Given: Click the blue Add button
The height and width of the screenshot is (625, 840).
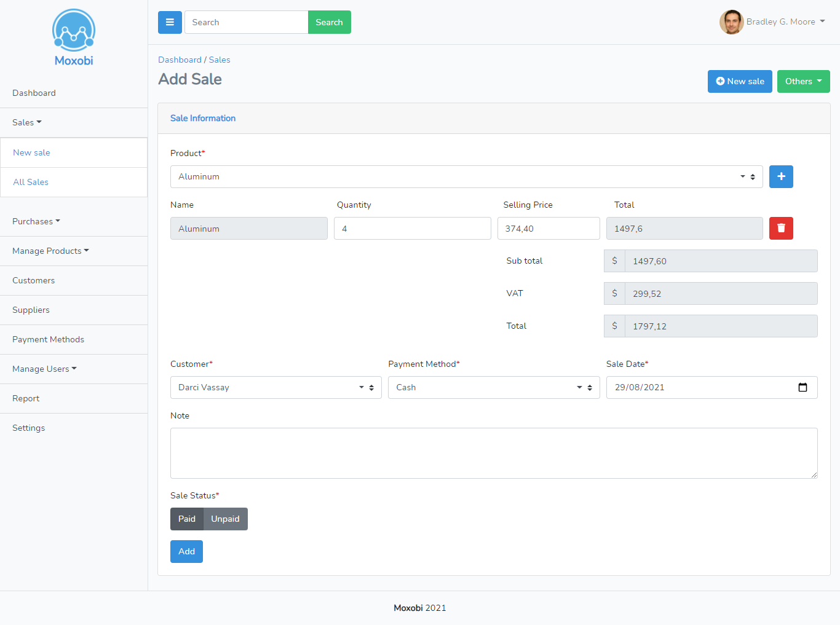Looking at the screenshot, I should [186, 551].
